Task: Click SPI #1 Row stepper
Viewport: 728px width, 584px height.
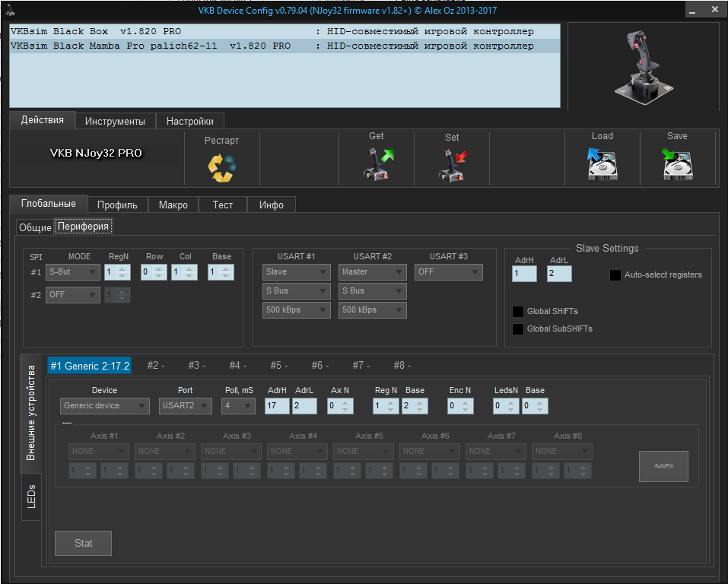Action: point(154,272)
